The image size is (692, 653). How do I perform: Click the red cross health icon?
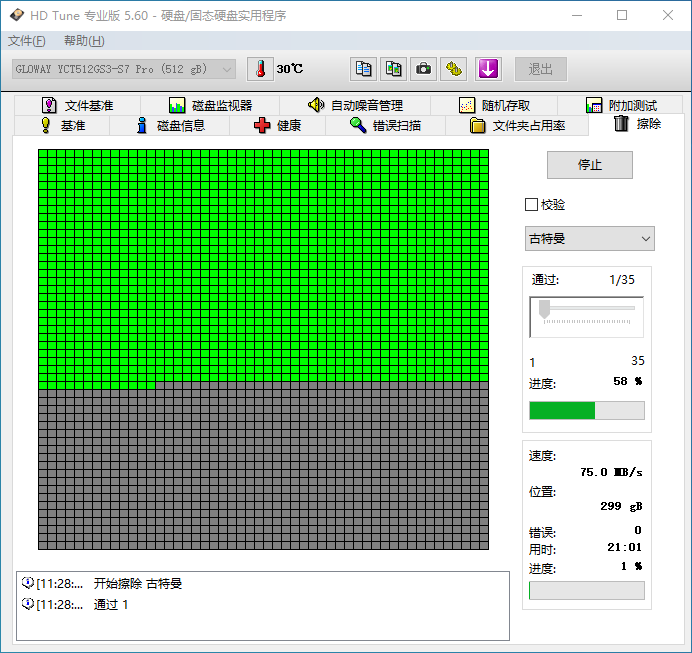click(x=262, y=125)
